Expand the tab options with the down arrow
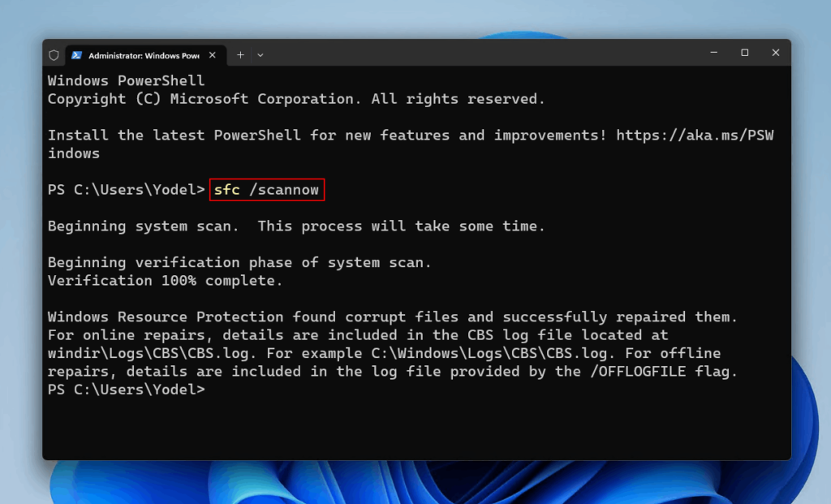831x504 pixels. pyautogui.click(x=259, y=54)
